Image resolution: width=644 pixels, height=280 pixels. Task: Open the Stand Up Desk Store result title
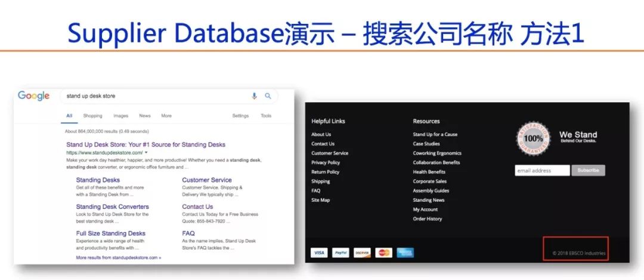pyautogui.click(x=146, y=144)
